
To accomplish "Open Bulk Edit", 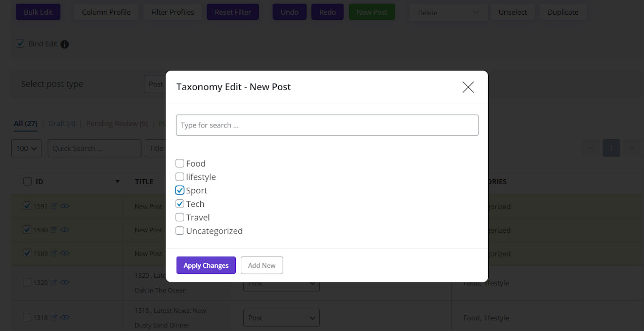I will click(38, 12).
